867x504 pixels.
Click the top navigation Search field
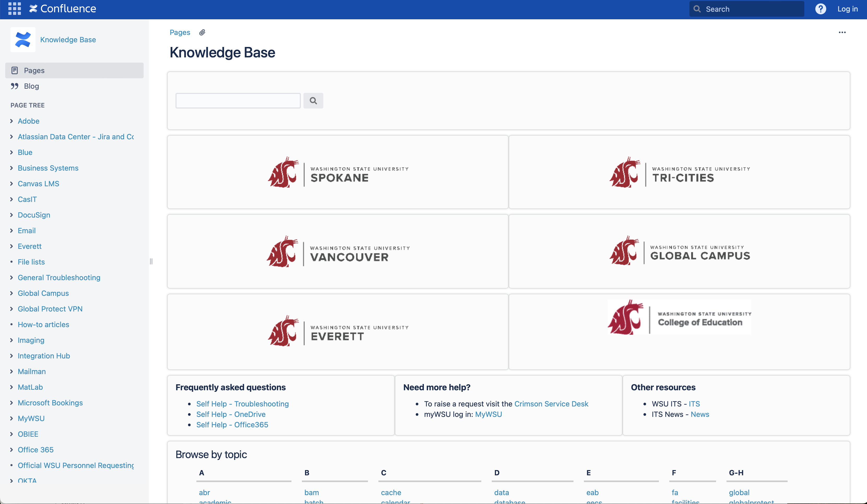pyautogui.click(x=746, y=9)
